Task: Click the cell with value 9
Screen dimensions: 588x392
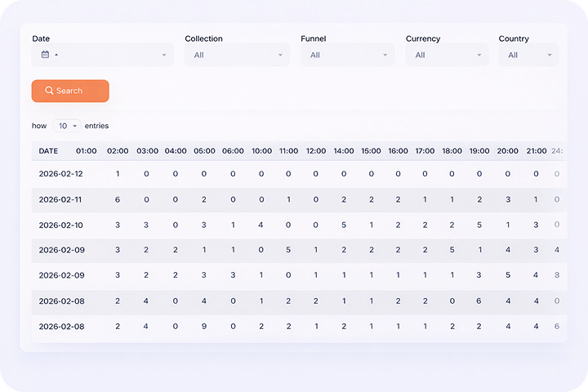Action: point(204,327)
